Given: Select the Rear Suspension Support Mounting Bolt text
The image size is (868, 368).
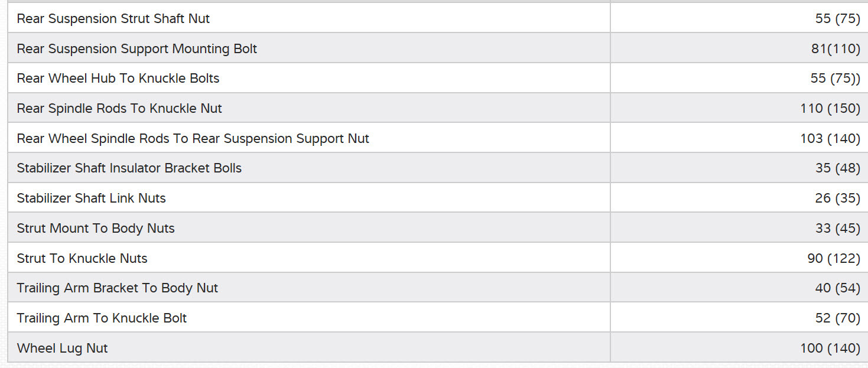Looking at the screenshot, I should tap(137, 49).
